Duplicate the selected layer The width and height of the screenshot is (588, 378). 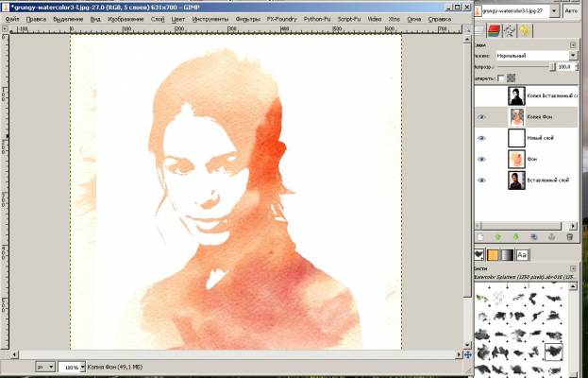pyautogui.click(x=534, y=237)
